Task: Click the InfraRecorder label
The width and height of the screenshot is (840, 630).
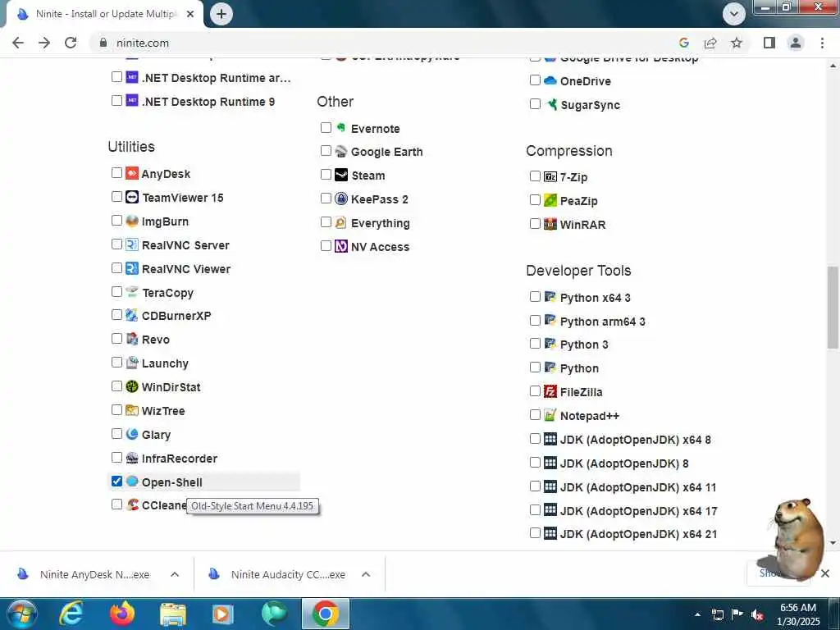Action: tap(180, 459)
